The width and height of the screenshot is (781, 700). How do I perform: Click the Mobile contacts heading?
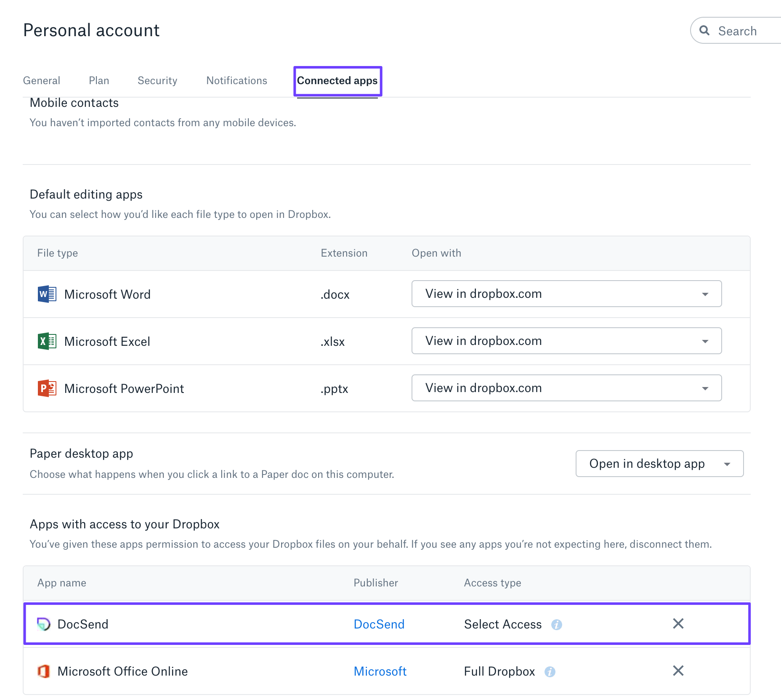pyautogui.click(x=74, y=103)
